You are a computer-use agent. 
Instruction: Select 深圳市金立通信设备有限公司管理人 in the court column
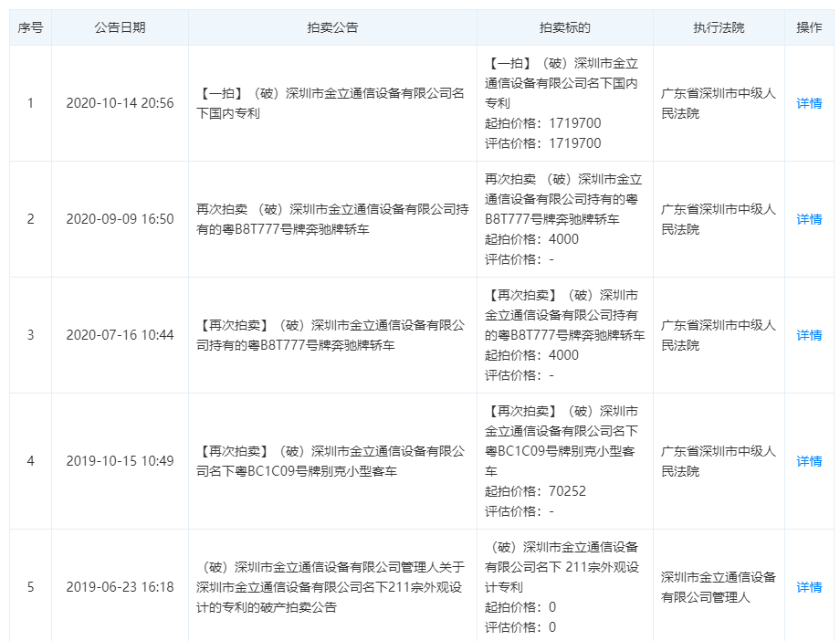[x=718, y=587]
